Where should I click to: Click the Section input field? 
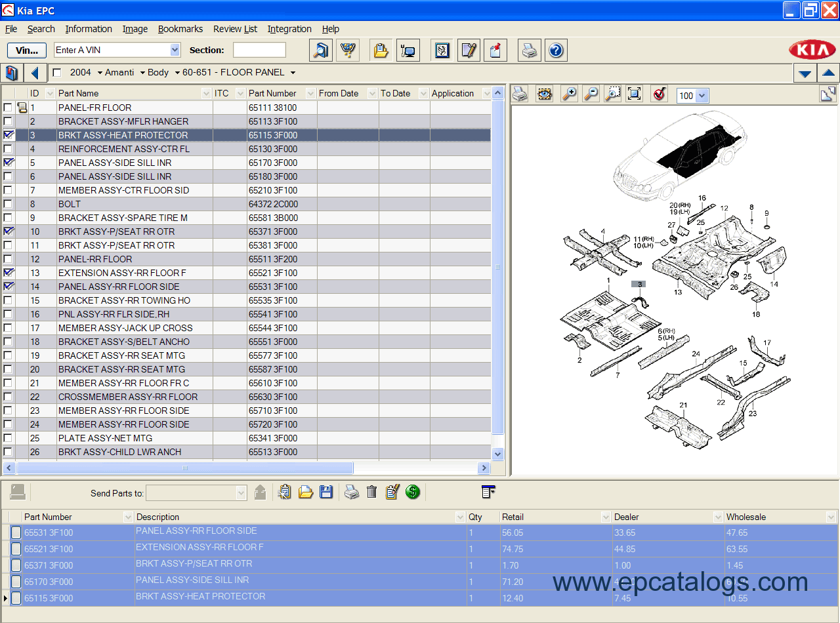pos(259,50)
